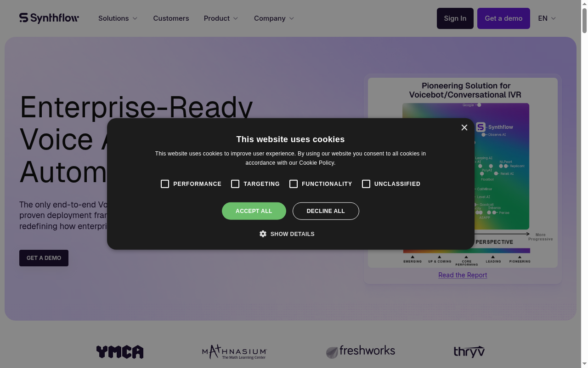Open the Mathnasium logo
This screenshot has width=588, height=368.
234,352
